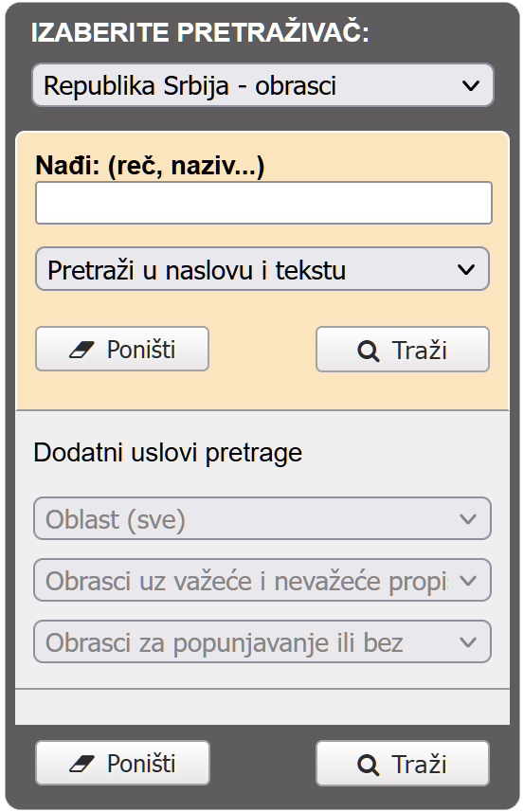524x812 pixels.
Task: Click the Poništi button in the orange panel
Action: [122, 349]
